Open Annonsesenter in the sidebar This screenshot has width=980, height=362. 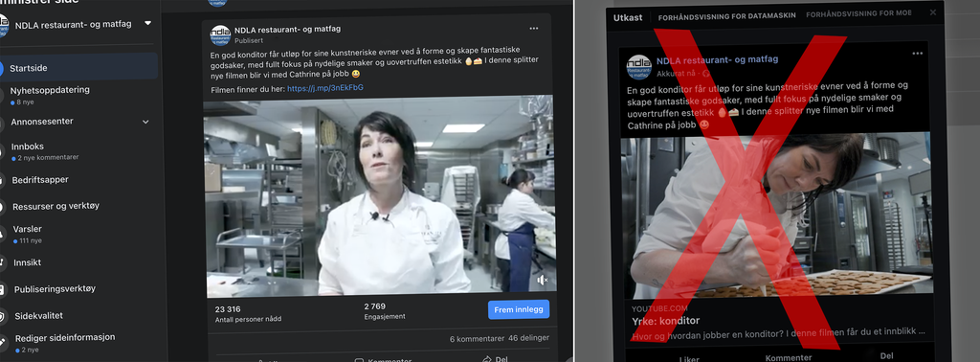coord(42,122)
